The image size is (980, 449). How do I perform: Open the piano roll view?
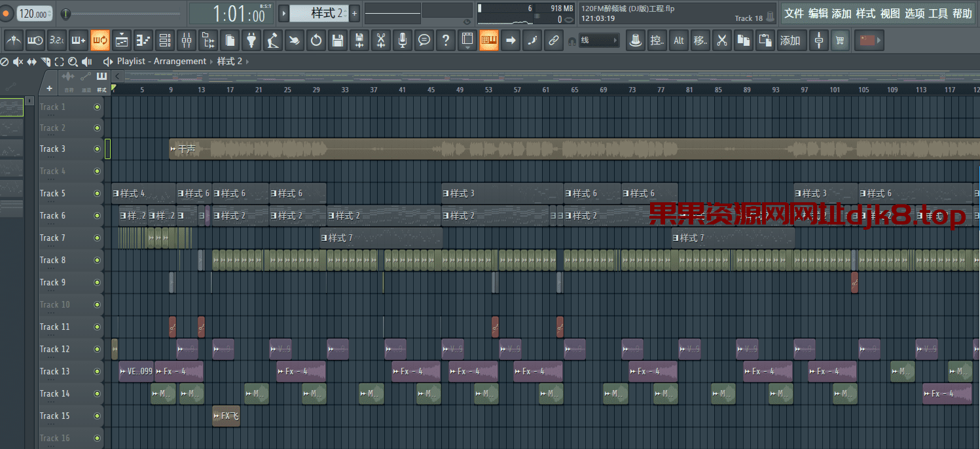tap(143, 41)
